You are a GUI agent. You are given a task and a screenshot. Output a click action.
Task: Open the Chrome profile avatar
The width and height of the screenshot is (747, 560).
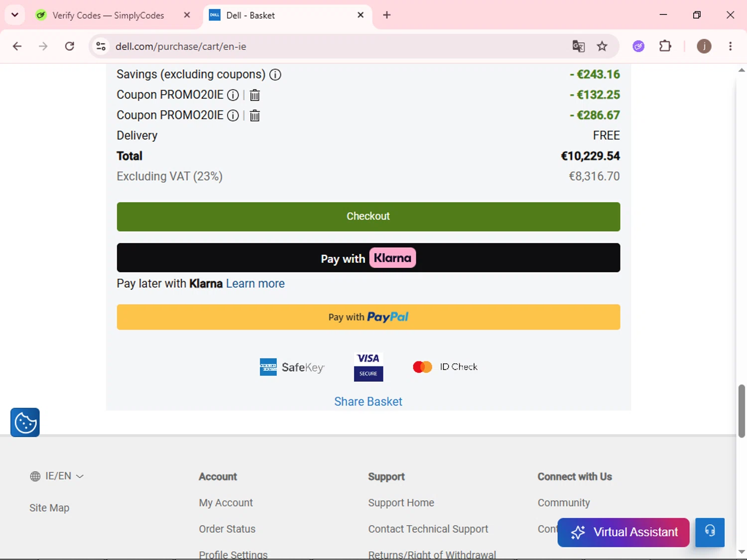704,46
